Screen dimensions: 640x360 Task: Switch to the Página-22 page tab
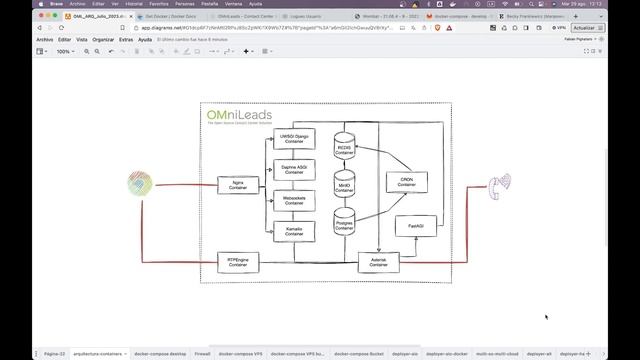tap(54, 354)
